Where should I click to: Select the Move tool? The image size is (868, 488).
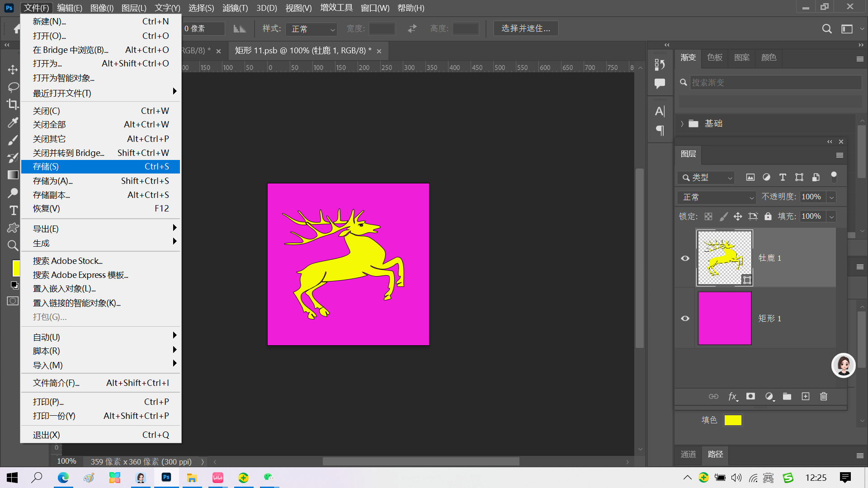[13, 70]
